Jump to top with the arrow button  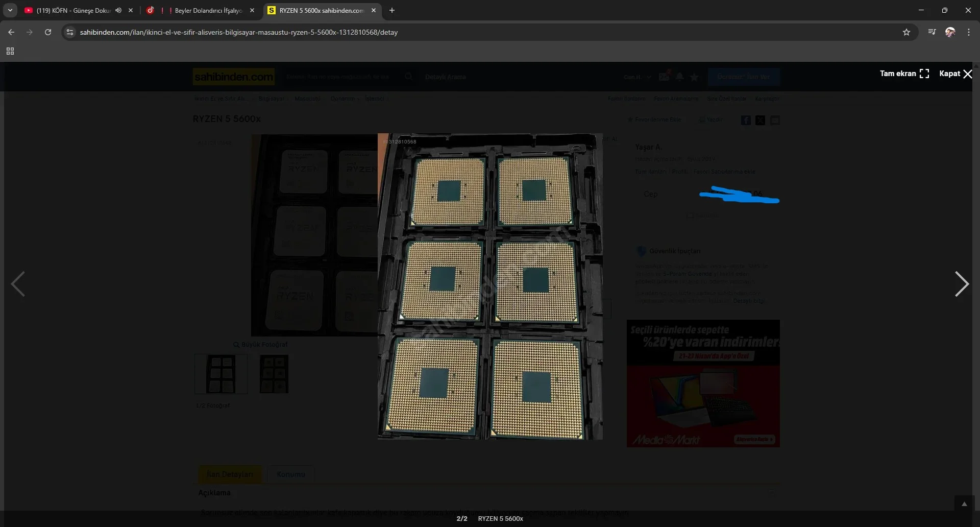[x=964, y=504]
